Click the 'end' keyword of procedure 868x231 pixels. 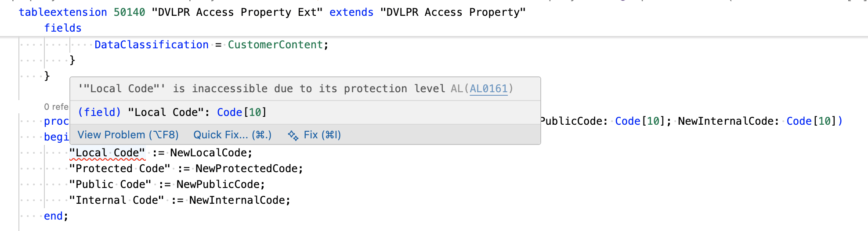[x=53, y=216]
